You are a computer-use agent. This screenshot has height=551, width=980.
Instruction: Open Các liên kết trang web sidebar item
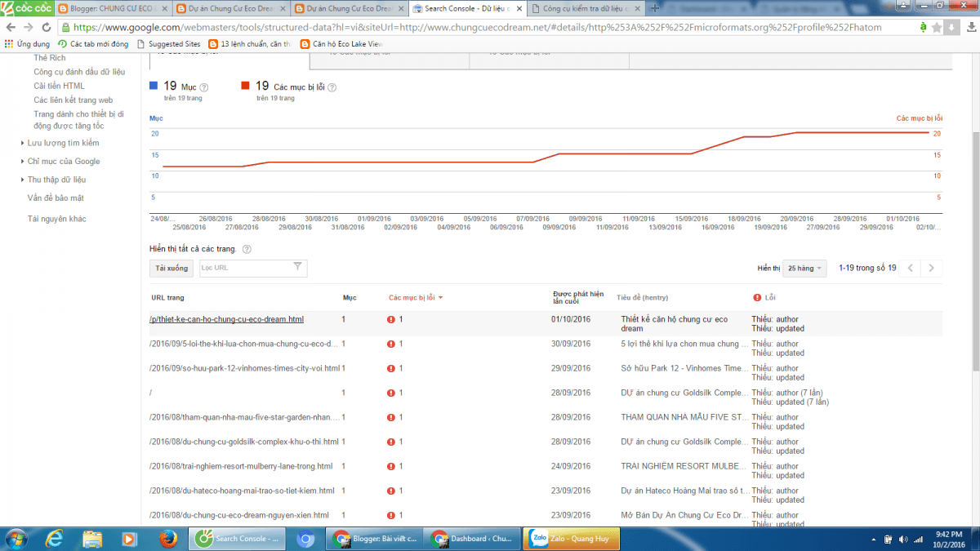pos(73,100)
